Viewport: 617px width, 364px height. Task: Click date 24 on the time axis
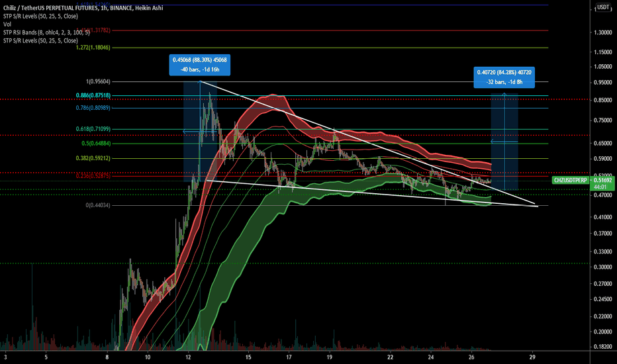tap(431, 357)
